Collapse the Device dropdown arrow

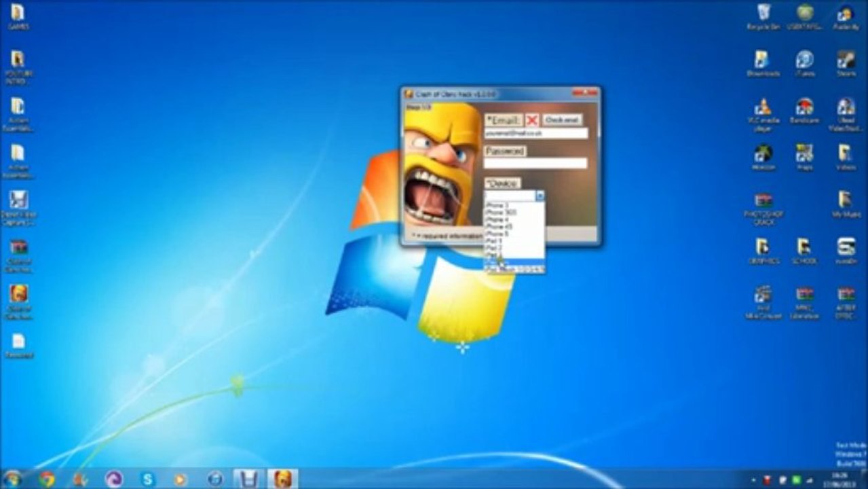[540, 196]
